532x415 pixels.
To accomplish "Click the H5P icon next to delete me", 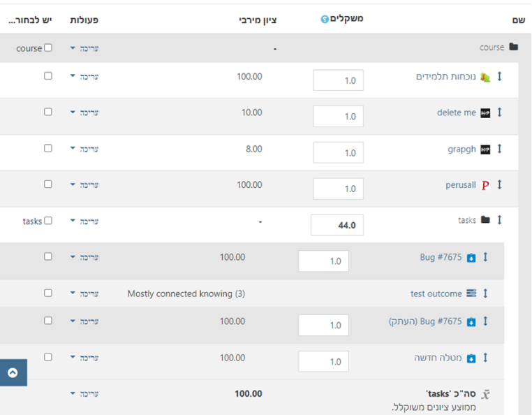I will (x=485, y=113).
